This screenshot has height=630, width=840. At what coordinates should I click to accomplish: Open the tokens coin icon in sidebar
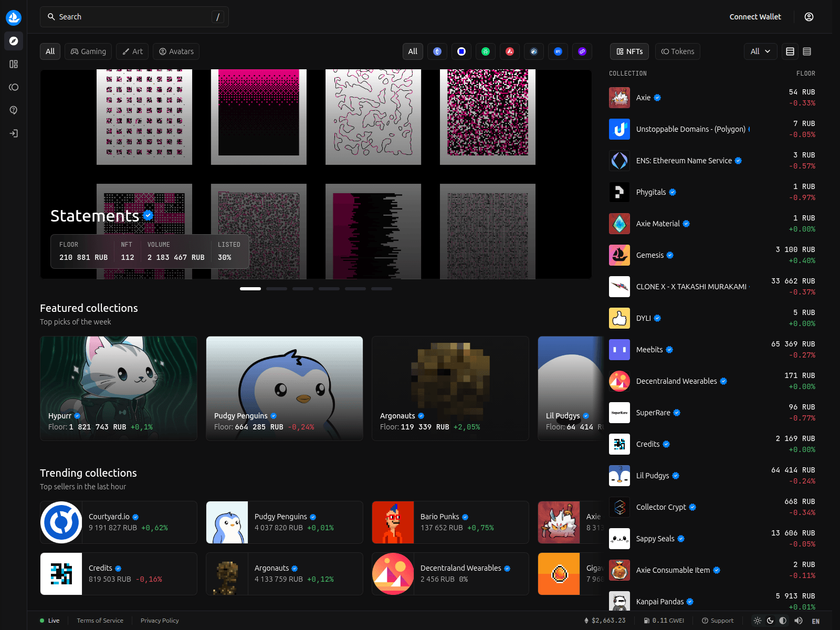coord(14,87)
